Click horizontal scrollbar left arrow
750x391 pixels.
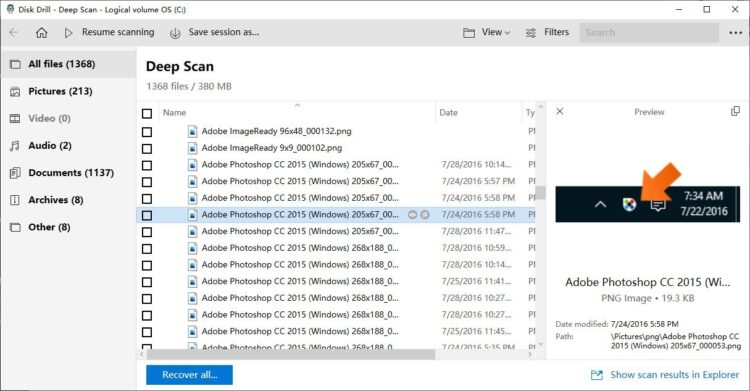click(142, 354)
